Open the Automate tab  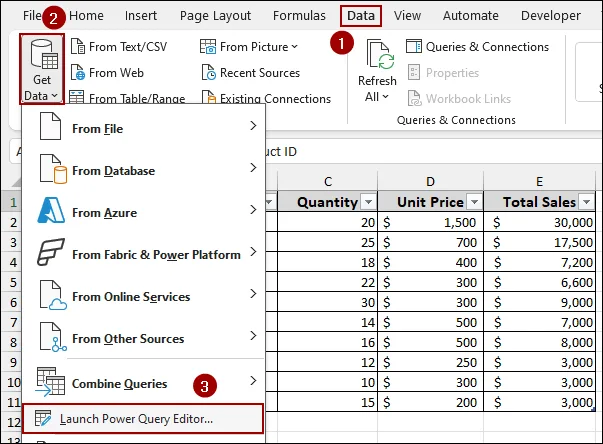(470, 15)
